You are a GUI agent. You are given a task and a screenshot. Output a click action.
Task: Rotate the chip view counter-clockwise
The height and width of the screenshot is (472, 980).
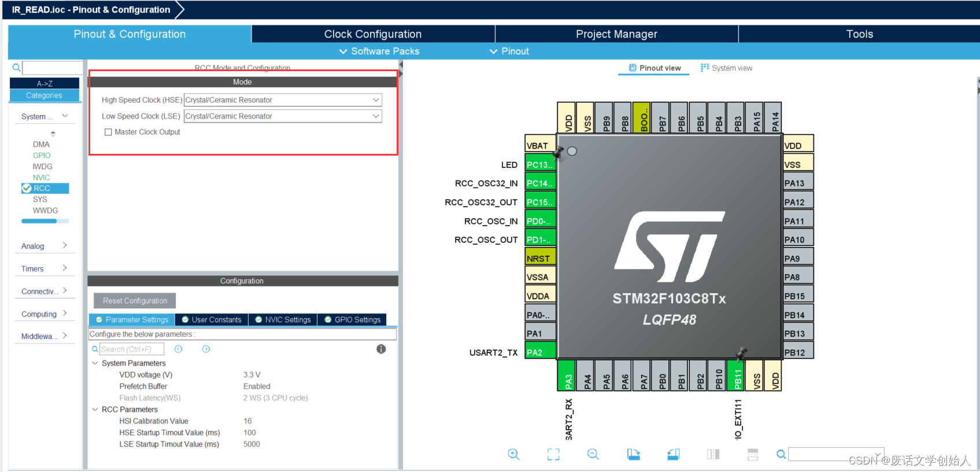674,455
